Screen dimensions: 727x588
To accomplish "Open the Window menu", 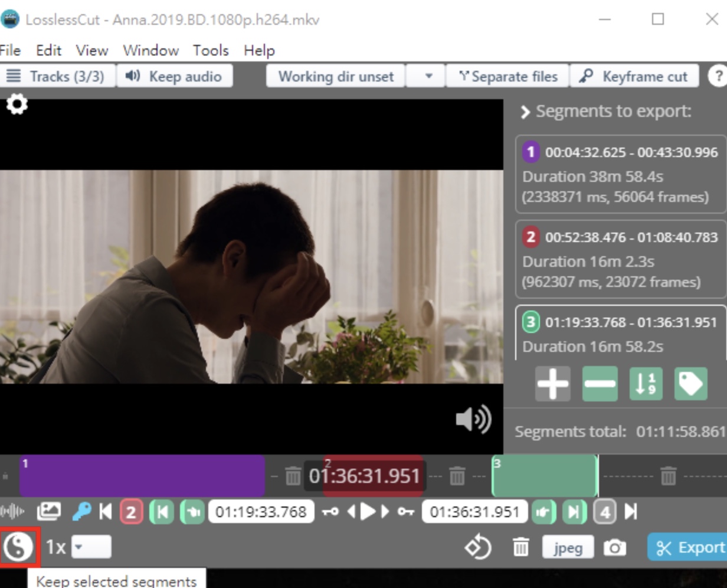I will pyautogui.click(x=151, y=50).
